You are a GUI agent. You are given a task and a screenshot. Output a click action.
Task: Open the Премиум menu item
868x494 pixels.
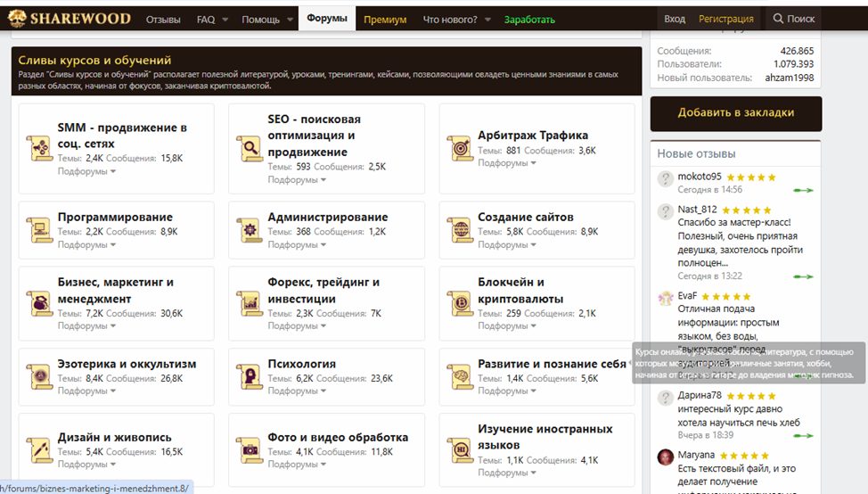385,20
